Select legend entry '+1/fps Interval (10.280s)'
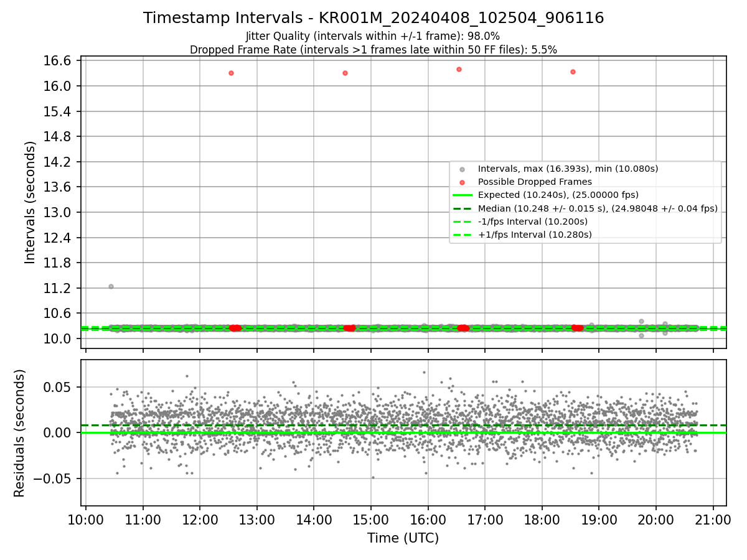Image resolution: width=747 pixels, height=560 pixels. 535,235
